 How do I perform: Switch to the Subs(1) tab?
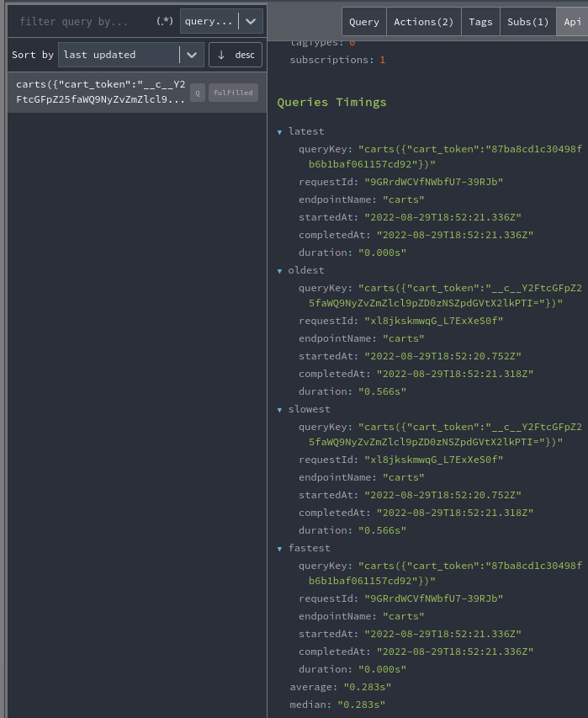[x=527, y=22]
